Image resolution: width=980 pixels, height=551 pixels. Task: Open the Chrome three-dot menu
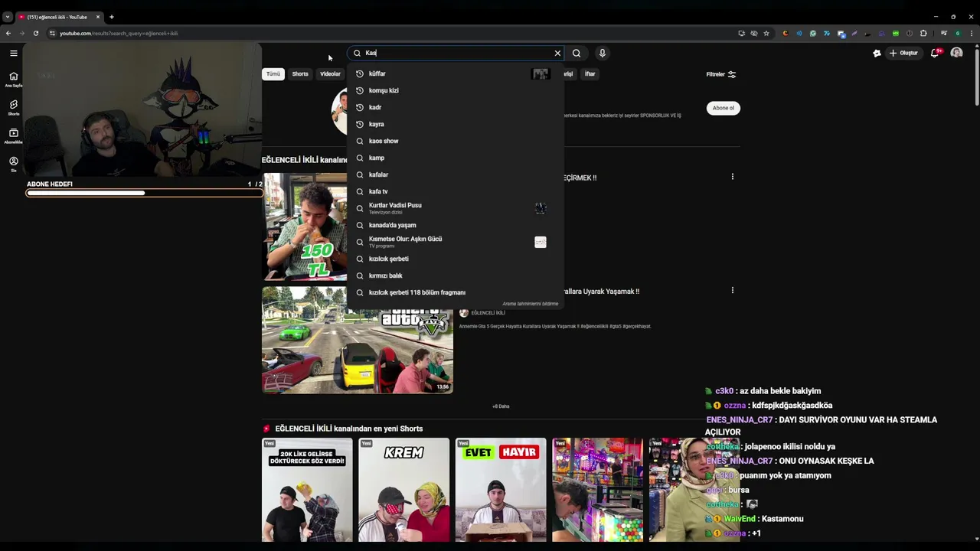pyautogui.click(x=972, y=33)
